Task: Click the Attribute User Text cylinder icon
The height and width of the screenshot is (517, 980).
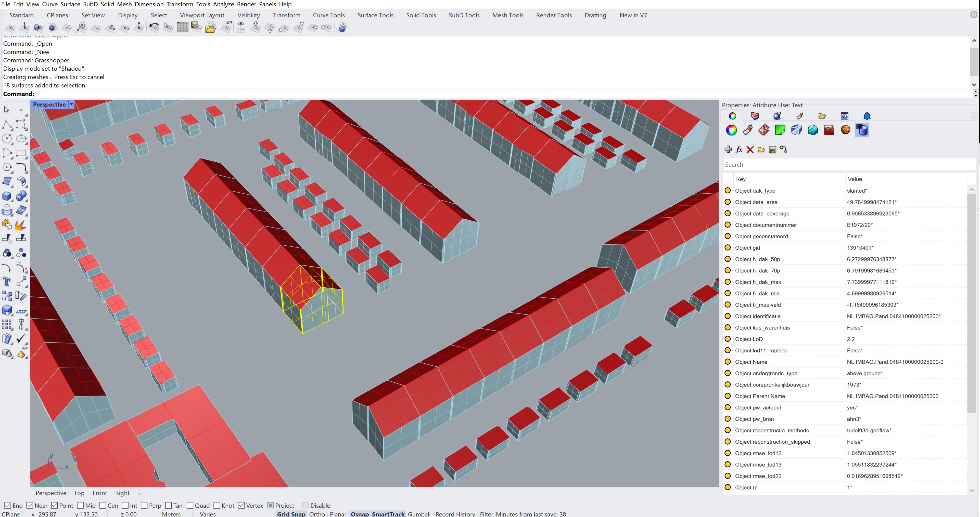Action: tap(862, 130)
